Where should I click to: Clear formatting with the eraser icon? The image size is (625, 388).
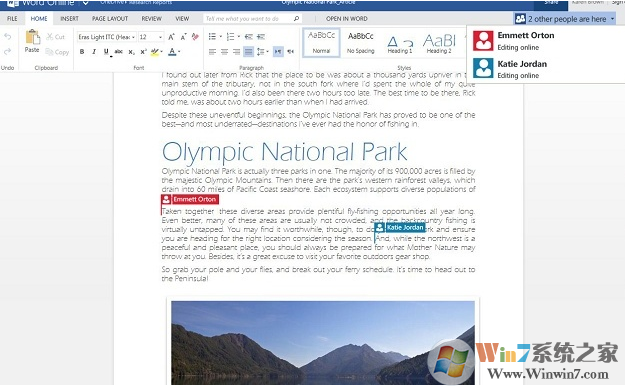point(195,37)
